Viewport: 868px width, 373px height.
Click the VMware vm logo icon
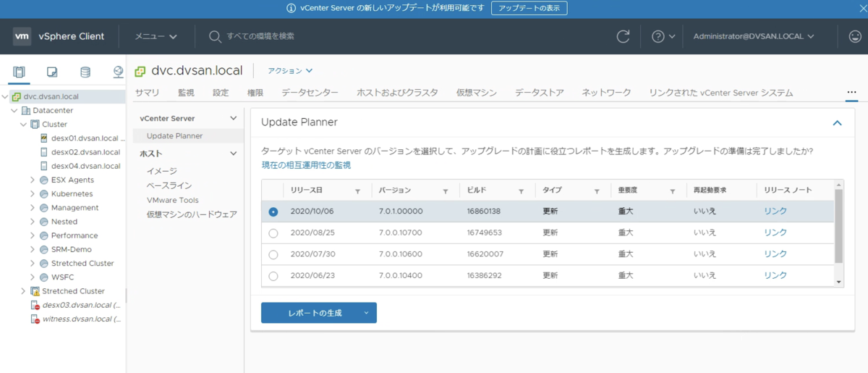coord(22,36)
